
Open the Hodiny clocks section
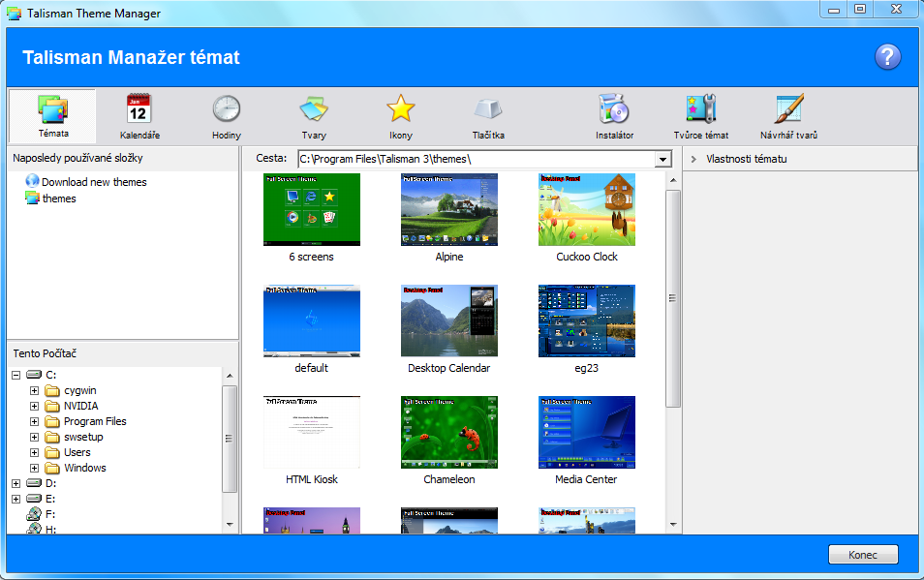pyautogui.click(x=227, y=116)
